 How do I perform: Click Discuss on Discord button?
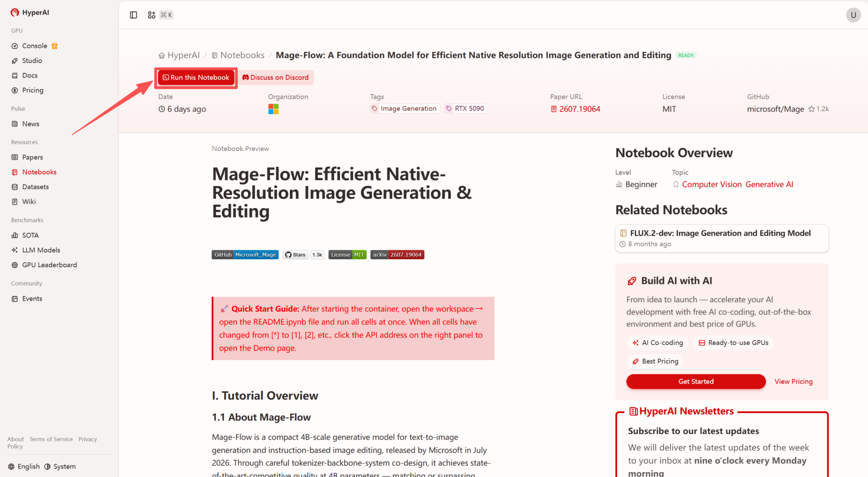(276, 78)
